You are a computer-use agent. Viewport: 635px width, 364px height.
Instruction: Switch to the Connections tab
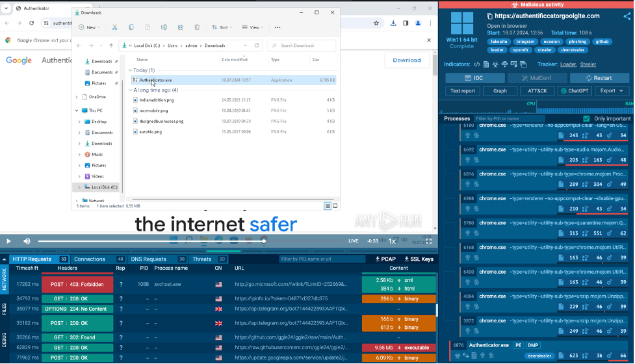(x=99, y=259)
